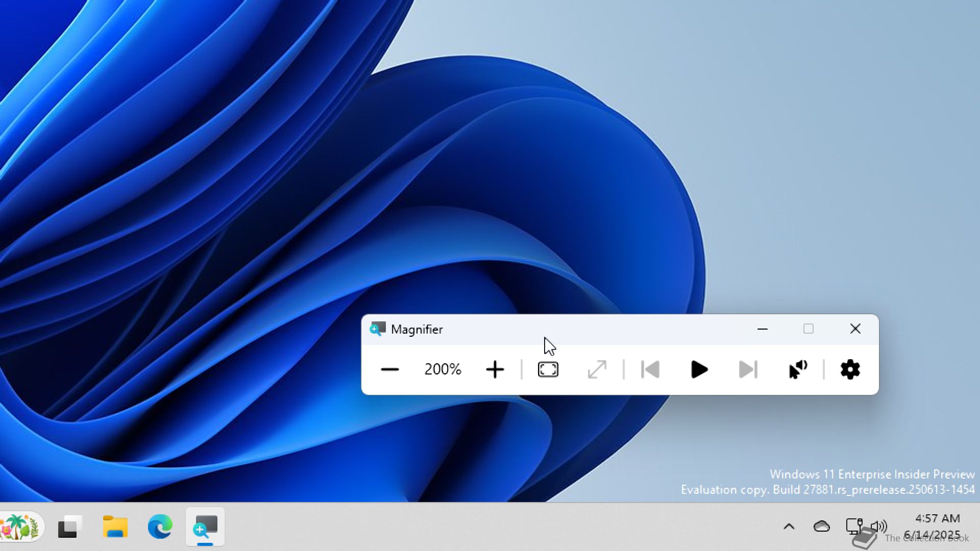980x551 pixels.
Task: Click the grayed-out resize lens icon
Action: (x=597, y=369)
